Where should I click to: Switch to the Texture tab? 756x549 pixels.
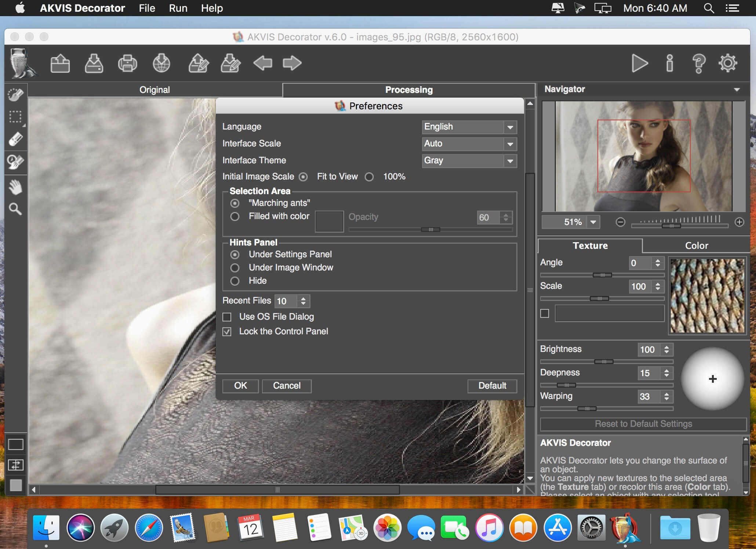click(x=590, y=246)
